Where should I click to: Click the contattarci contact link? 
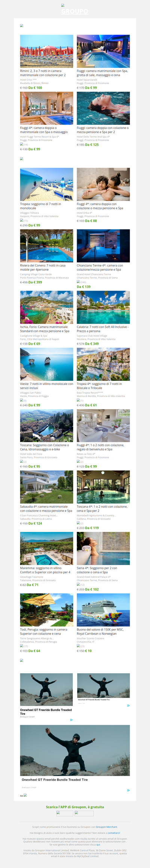114,833
